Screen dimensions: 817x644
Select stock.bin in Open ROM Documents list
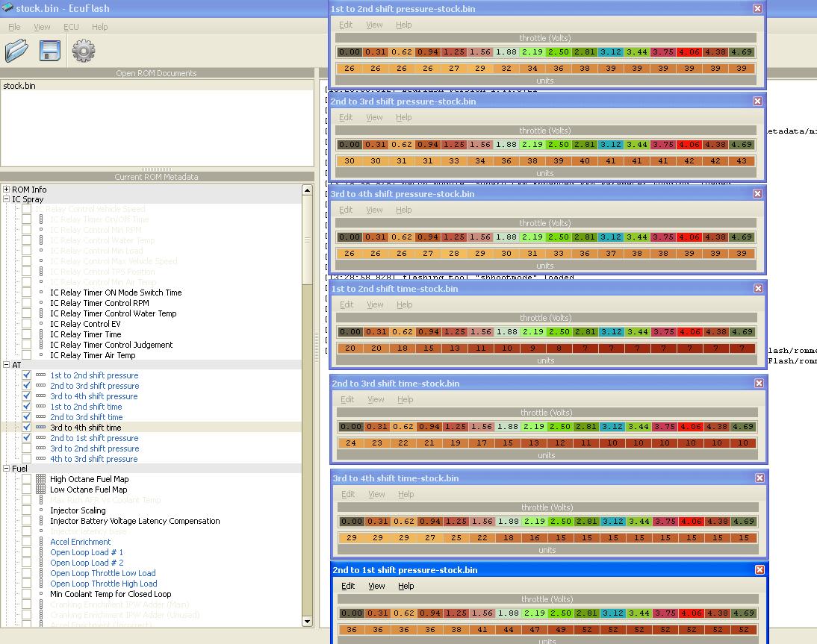(x=19, y=86)
